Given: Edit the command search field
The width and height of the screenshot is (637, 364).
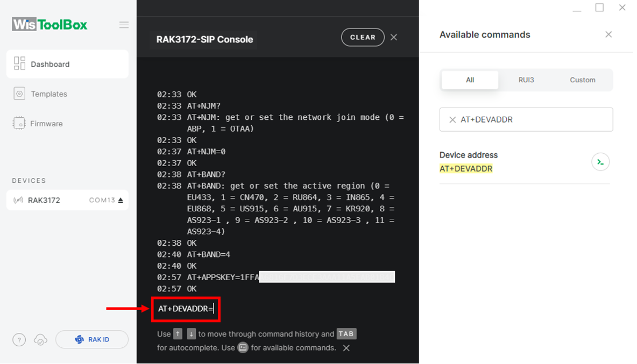Looking at the screenshot, I should coord(526,120).
